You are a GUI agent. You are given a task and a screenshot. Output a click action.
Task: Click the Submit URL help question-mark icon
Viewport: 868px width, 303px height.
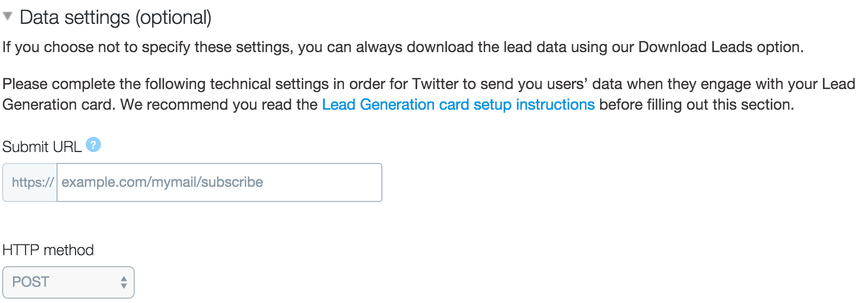[93, 145]
